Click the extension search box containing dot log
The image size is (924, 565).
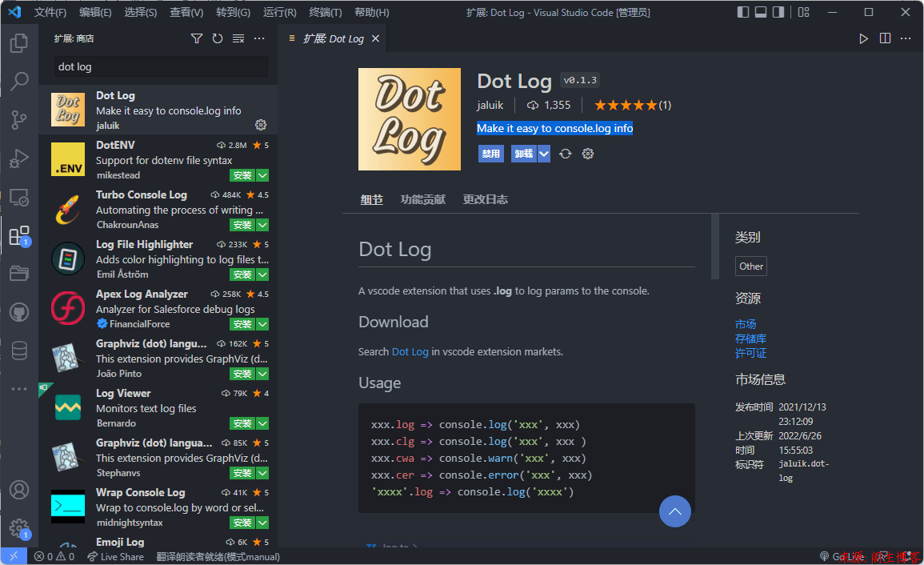point(162,66)
